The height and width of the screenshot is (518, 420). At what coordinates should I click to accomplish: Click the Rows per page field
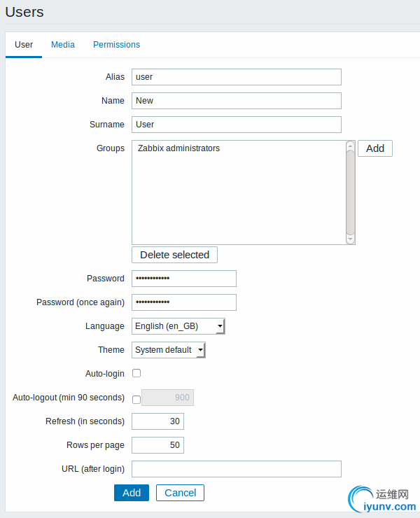(x=157, y=445)
